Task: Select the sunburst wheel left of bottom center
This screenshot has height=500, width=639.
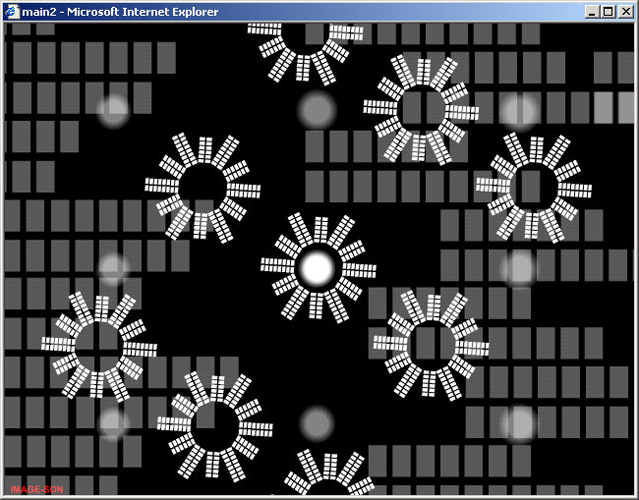Action: pos(215,422)
